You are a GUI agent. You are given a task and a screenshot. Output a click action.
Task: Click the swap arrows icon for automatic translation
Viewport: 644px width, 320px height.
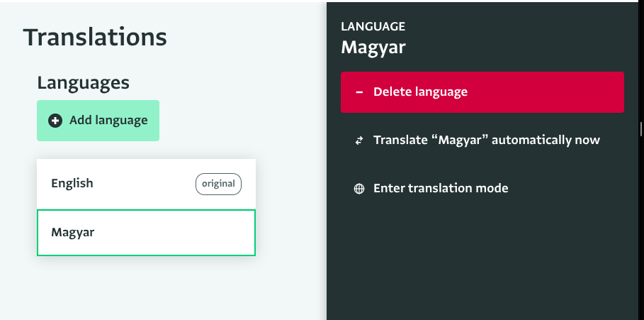coord(359,140)
